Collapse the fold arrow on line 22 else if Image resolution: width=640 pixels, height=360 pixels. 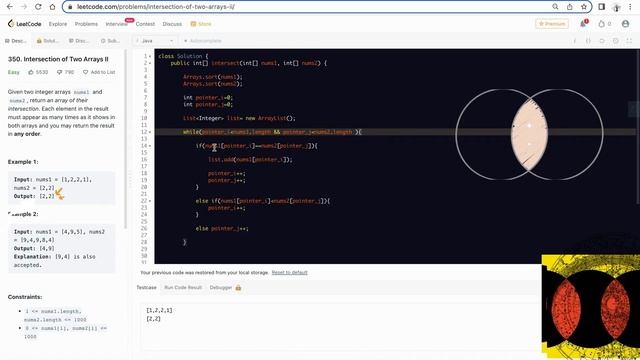(150, 201)
